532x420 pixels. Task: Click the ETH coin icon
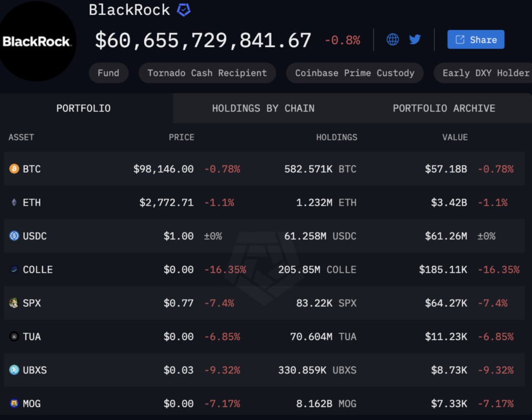pyautogui.click(x=14, y=202)
